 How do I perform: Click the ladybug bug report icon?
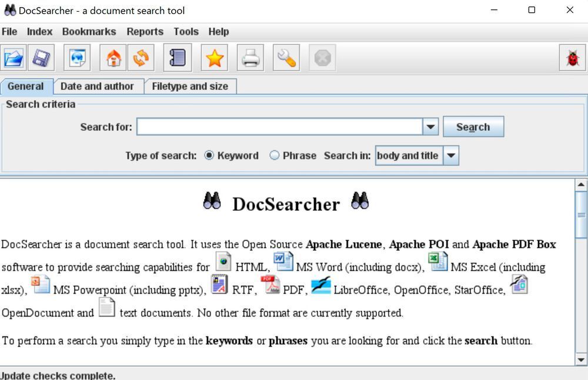(x=573, y=58)
